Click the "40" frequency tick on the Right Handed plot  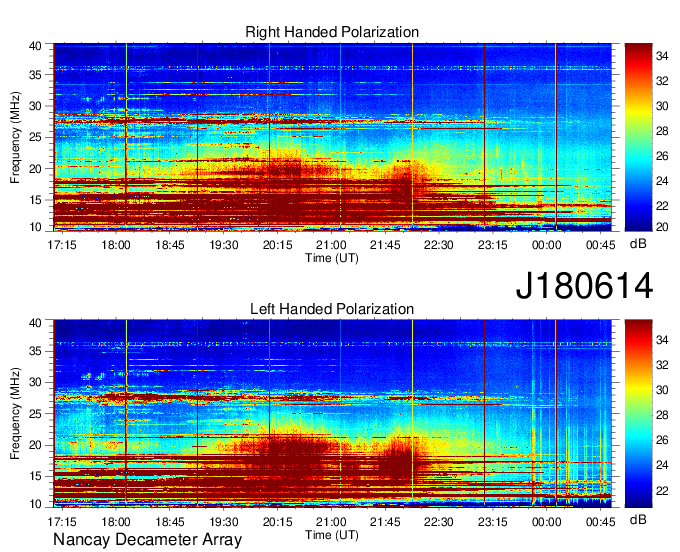[x=35, y=46]
